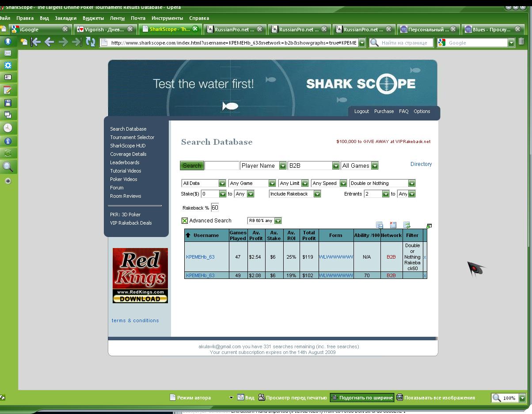Click the Rakeback % field showing 60
Screen dimensions: 532x414
click(215, 207)
